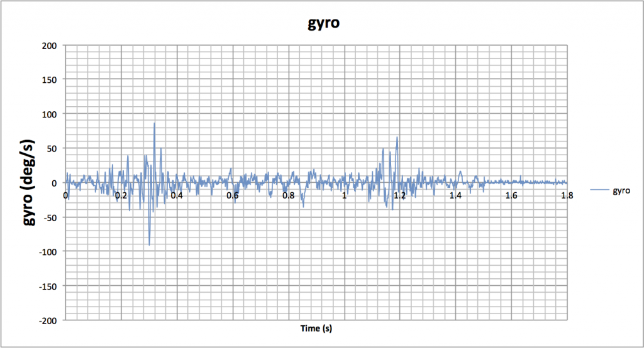Click the 100 label on vertical axis
Viewport: 644px width, 348px height.
pyautogui.click(x=49, y=114)
